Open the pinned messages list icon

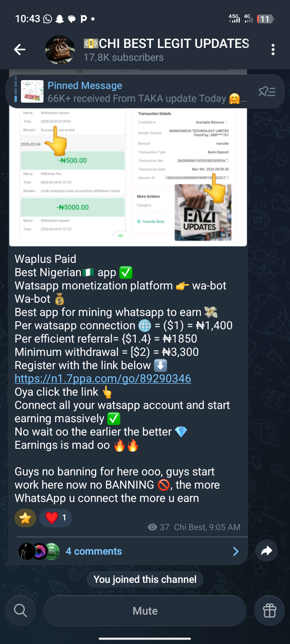(267, 92)
